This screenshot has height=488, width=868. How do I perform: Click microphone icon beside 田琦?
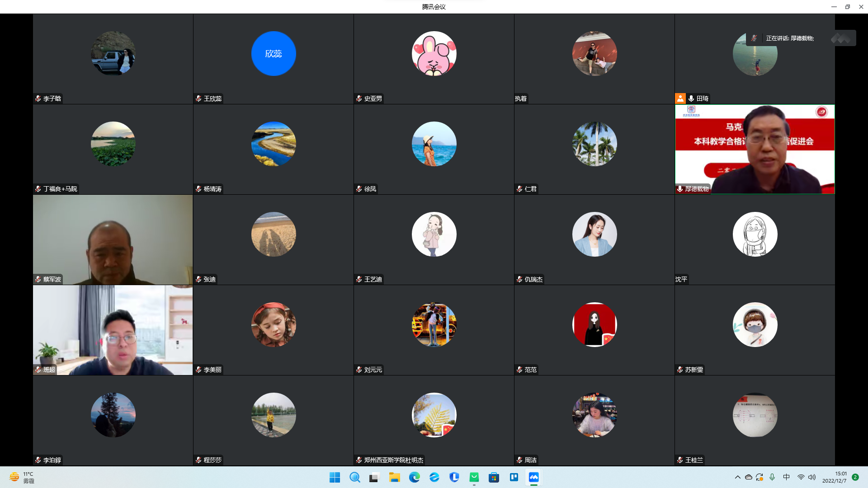point(691,99)
